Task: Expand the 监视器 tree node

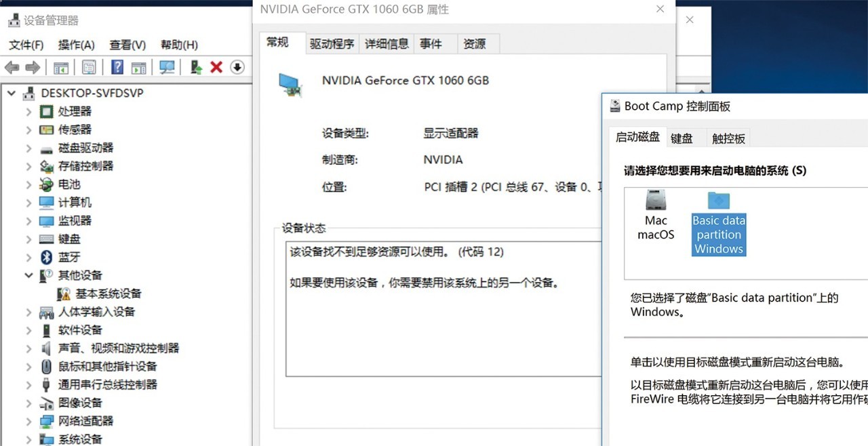Action: [28, 221]
